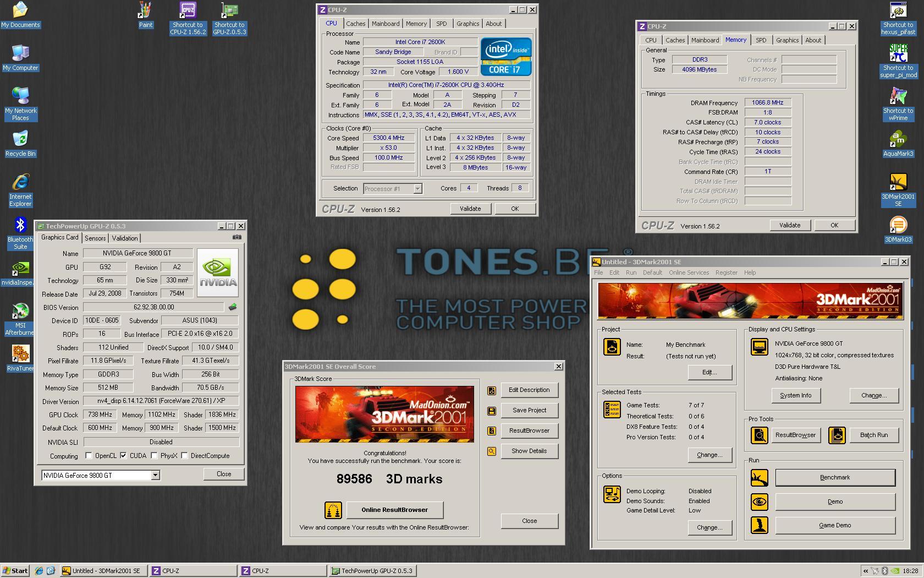Click the Online ResultBrowser podium icon
The height and width of the screenshot is (578, 924).
333,510
